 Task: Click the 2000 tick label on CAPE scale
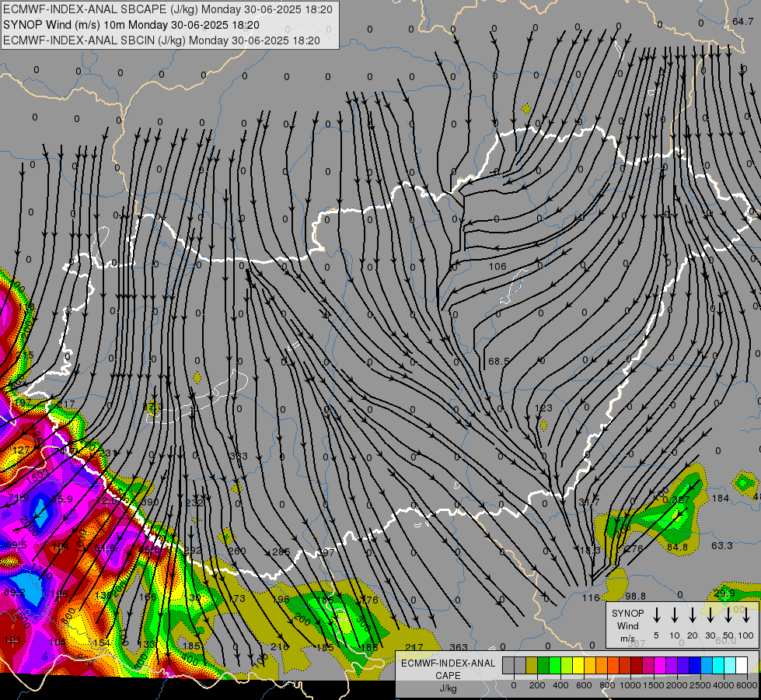coord(677,685)
